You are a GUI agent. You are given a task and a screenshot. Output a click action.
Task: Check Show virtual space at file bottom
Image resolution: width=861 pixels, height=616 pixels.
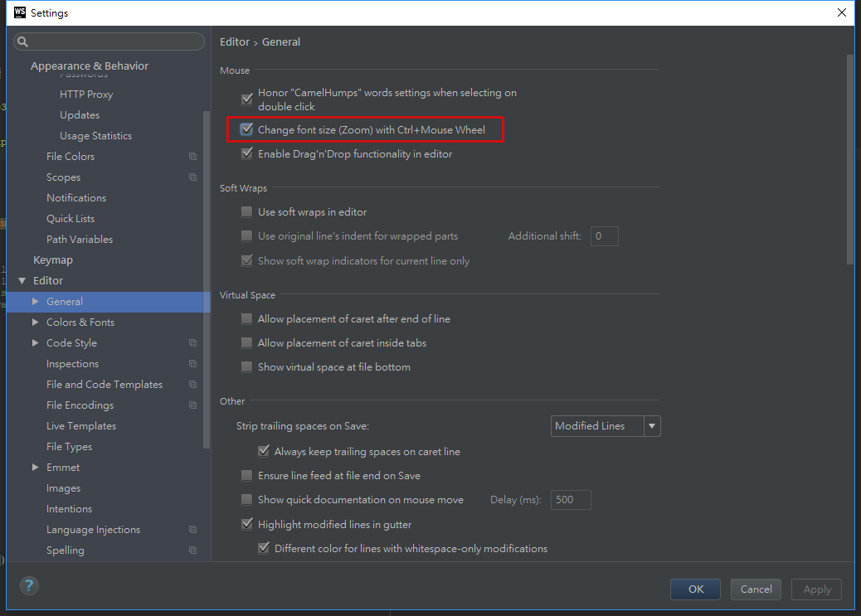point(247,367)
